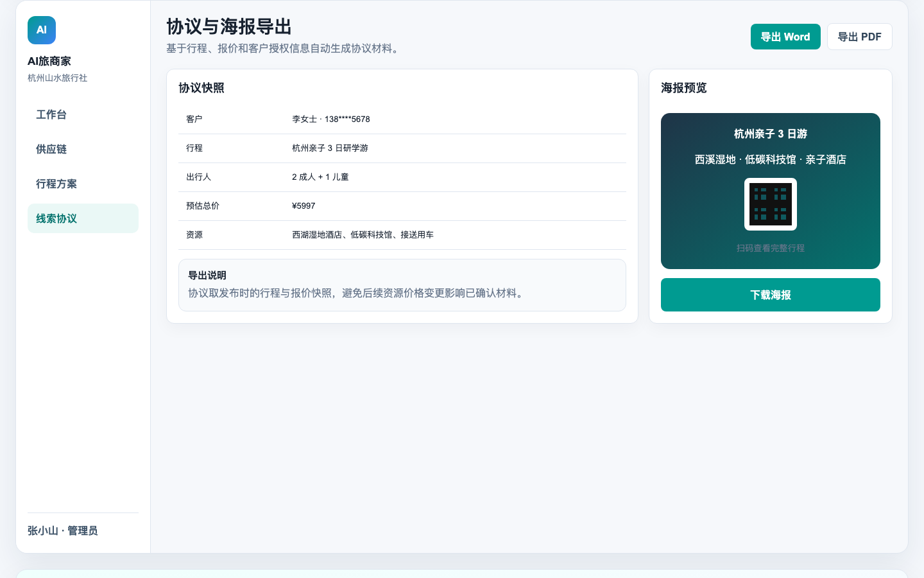Screen dimensions: 924x578
Task: Click the QR code in the poster preview
Action: (770, 204)
